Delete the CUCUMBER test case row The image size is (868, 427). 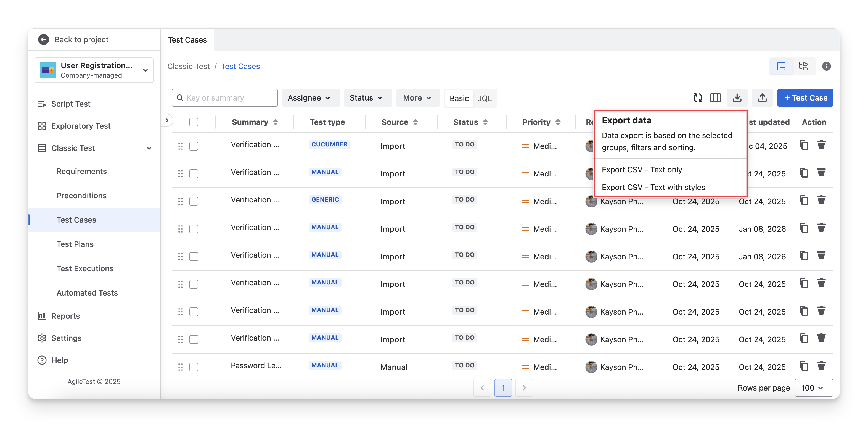[x=821, y=145]
